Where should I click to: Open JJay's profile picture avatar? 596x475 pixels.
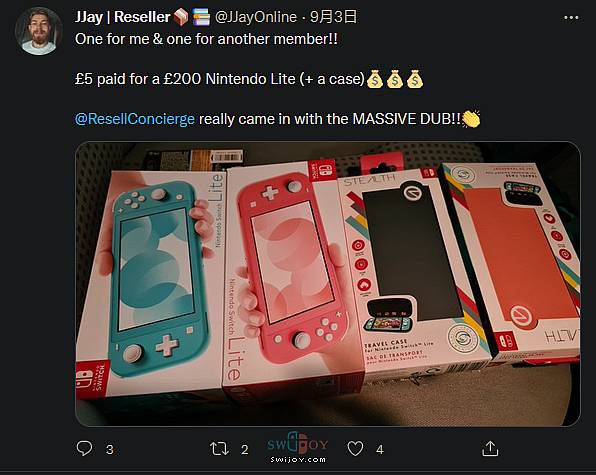pos(39,31)
